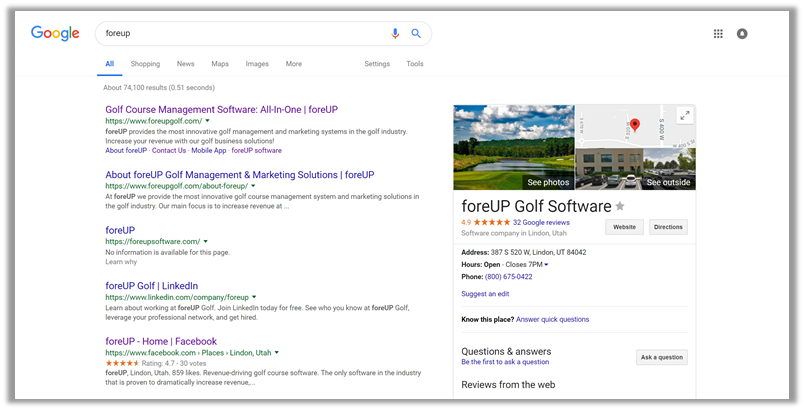Click Reviews from the web heading
Screen dimensions: 804x410
click(508, 385)
